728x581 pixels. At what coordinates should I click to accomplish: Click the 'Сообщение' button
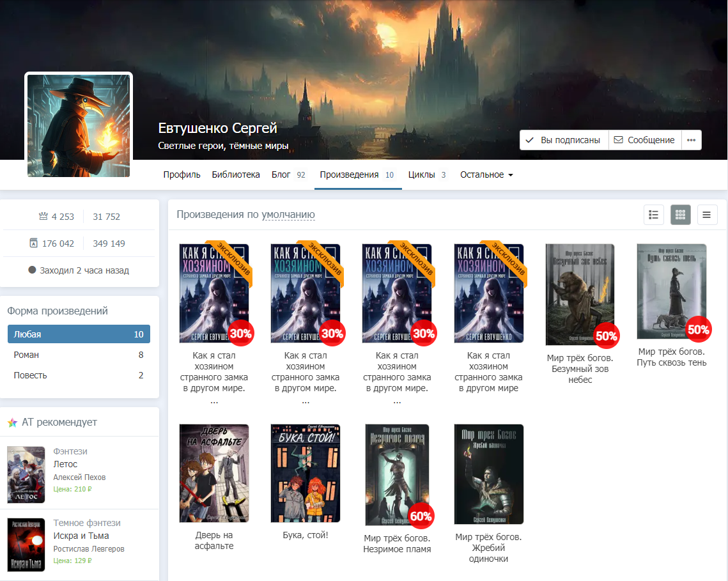tap(644, 140)
